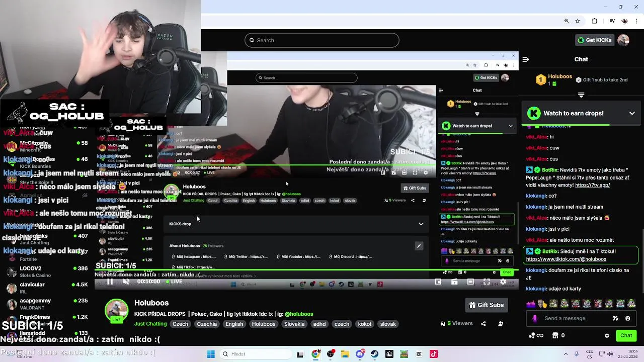
Task: Select the adhd tag
Action: 319,324
